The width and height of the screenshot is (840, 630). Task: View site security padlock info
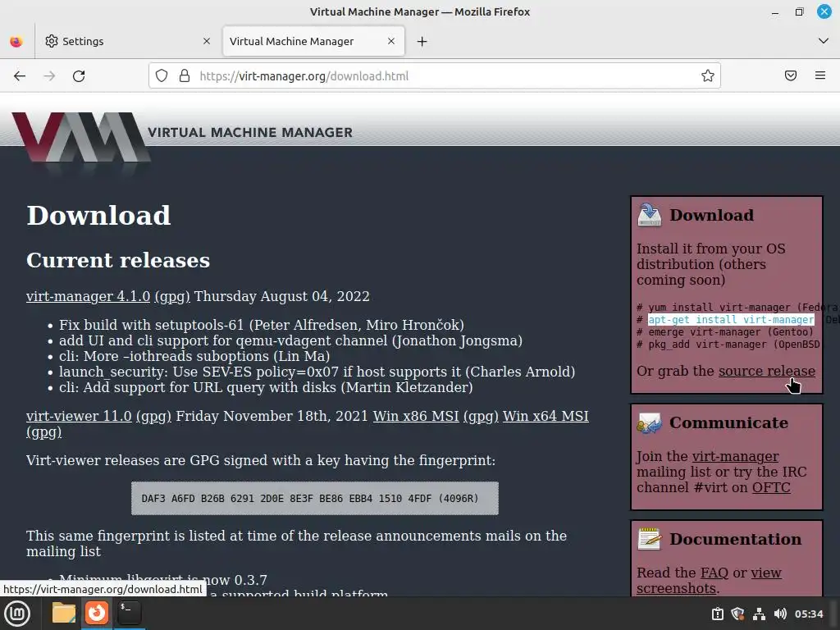tap(185, 75)
